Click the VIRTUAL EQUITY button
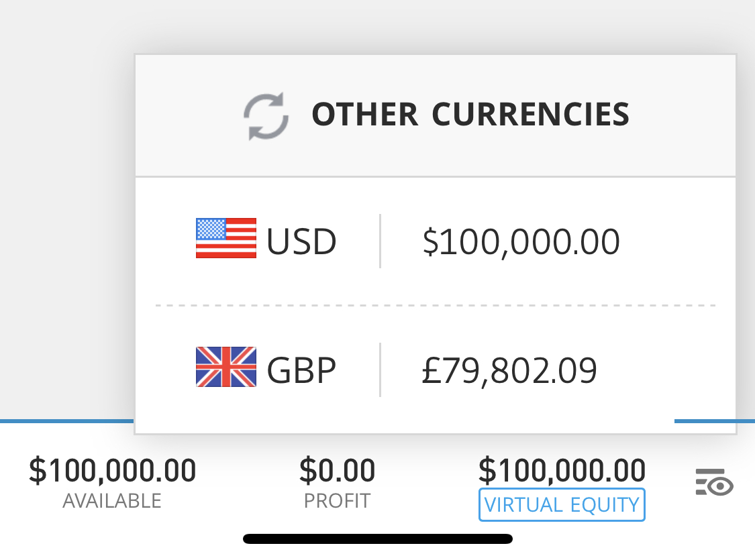Screen dimensions: 755x560 point(562,505)
